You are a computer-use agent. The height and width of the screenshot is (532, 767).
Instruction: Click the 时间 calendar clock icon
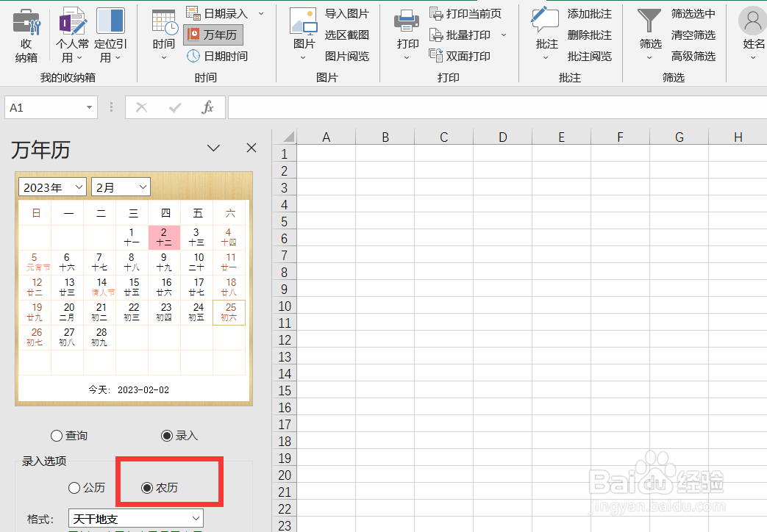click(164, 21)
